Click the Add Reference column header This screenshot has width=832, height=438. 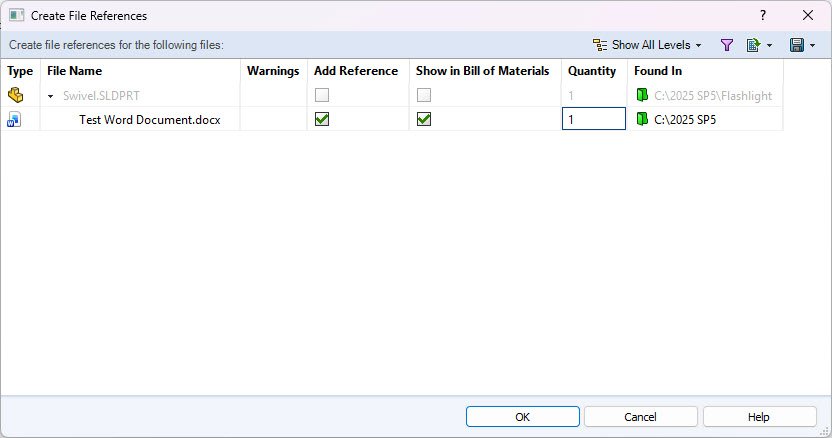358,71
